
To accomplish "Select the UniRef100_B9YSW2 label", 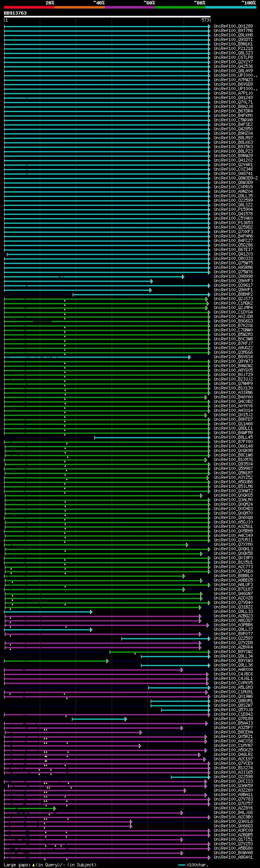I will (233, 652).
